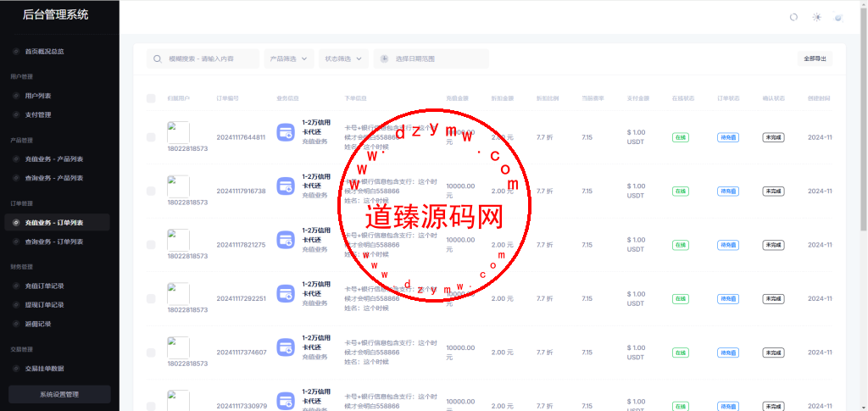Click the 后台管理系统 title
The height and width of the screenshot is (411, 868).
coord(55,15)
